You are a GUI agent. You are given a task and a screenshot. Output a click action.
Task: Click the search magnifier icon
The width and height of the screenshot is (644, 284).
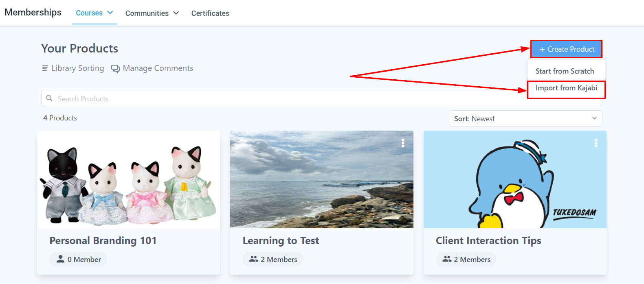(49, 98)
